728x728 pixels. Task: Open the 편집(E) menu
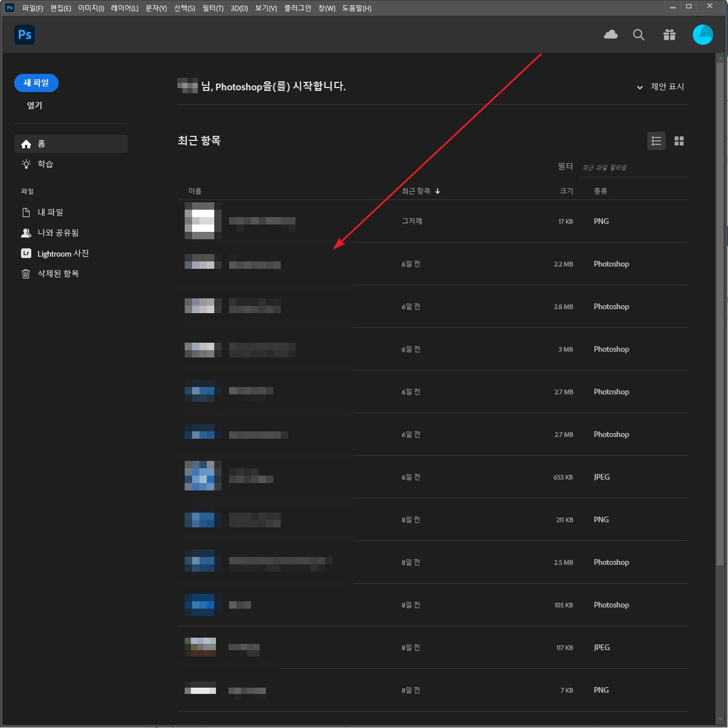[61, 8]
